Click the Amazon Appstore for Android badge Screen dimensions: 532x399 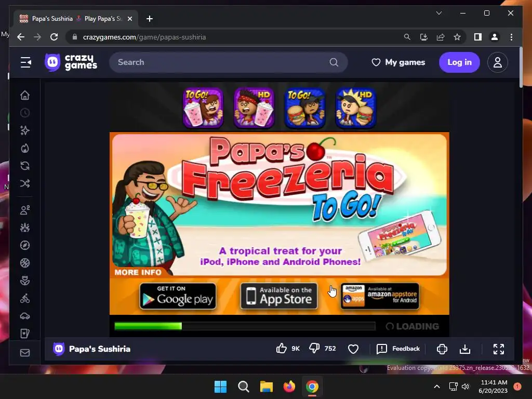(x=380, y=296)
